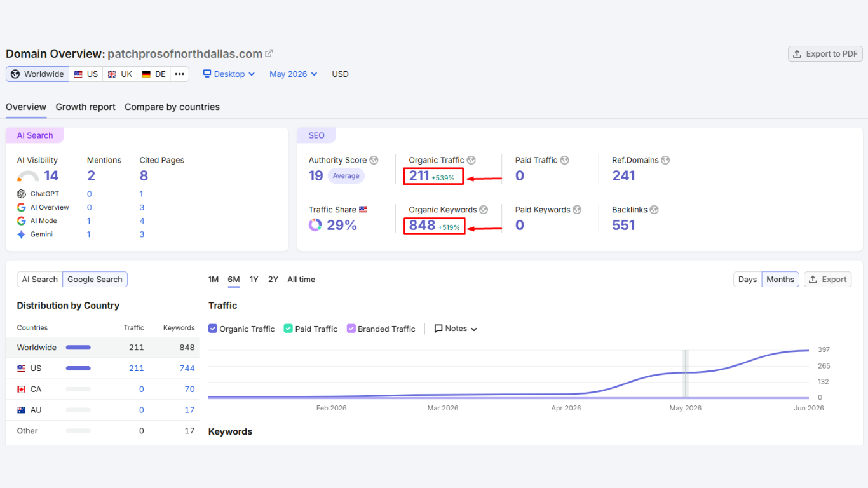868x488 pixels.
Task: Open CA keywords count 70
Action: click(189, 389)
